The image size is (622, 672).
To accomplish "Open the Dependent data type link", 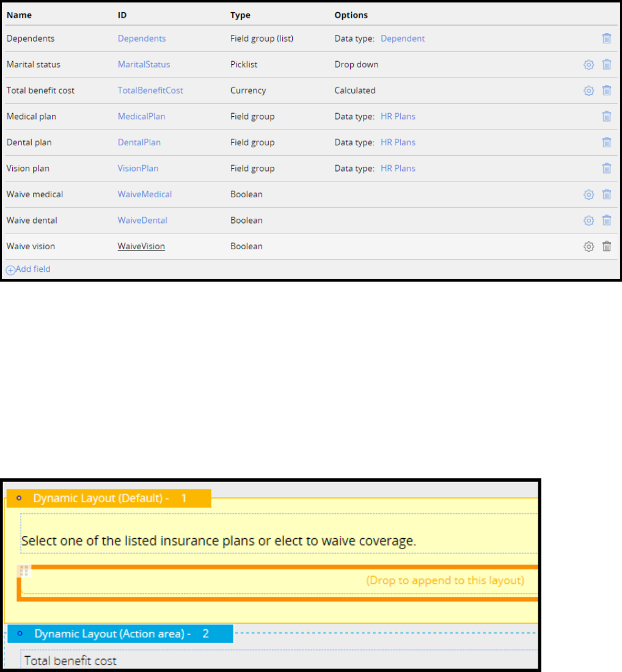I will pos(403,38).
